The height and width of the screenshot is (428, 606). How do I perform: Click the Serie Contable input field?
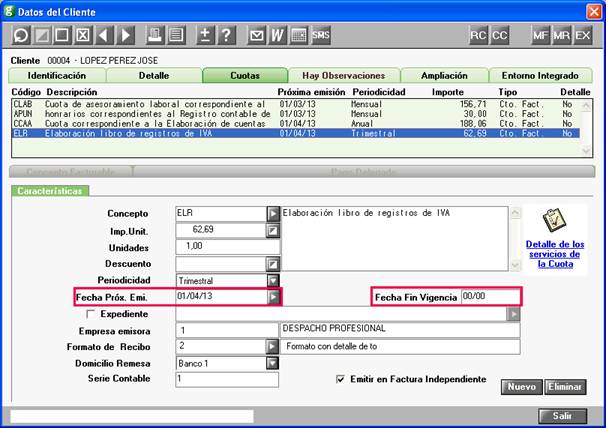point(227,379)
